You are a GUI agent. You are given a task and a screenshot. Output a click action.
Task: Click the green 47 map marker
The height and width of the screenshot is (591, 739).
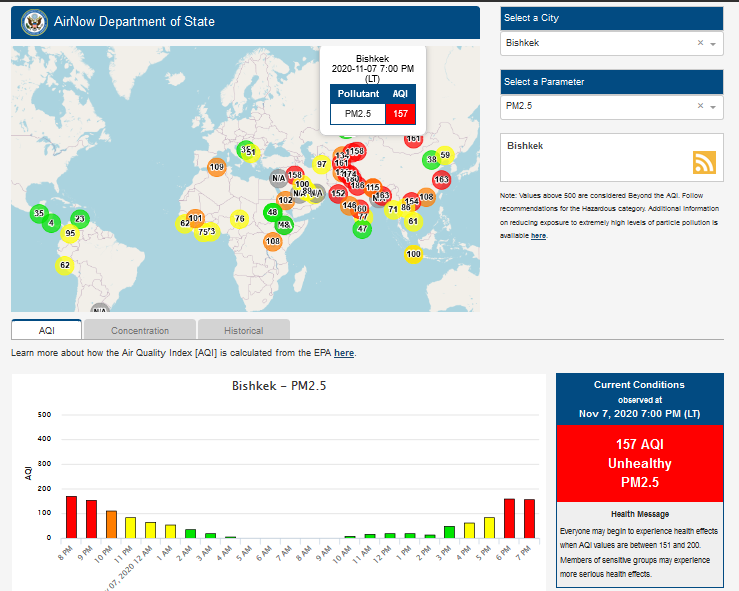(x=362, y=229)
